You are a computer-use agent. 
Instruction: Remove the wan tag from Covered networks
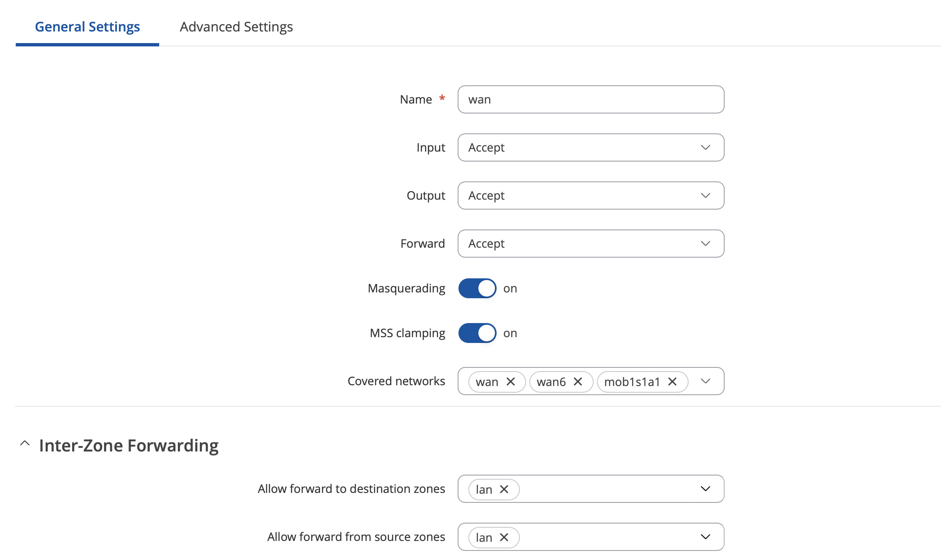click(511, 381)
